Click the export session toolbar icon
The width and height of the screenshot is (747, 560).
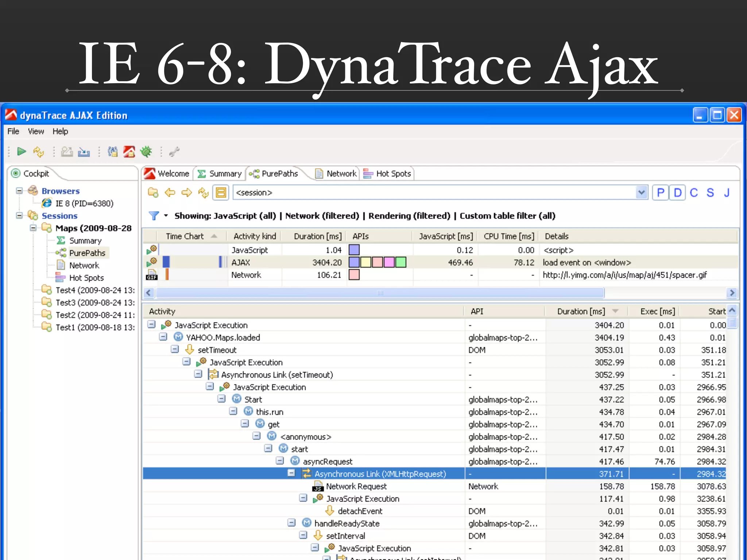click(x=67, y=151)
